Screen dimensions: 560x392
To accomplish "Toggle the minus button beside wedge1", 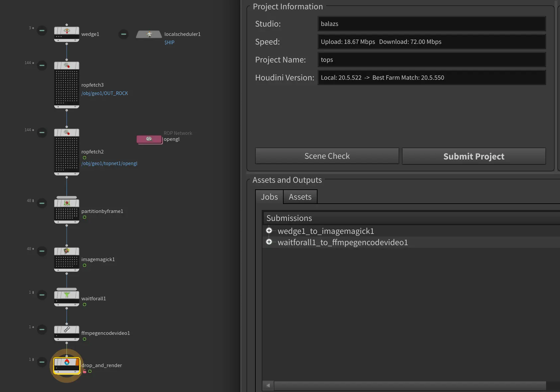I will [42, 31].
